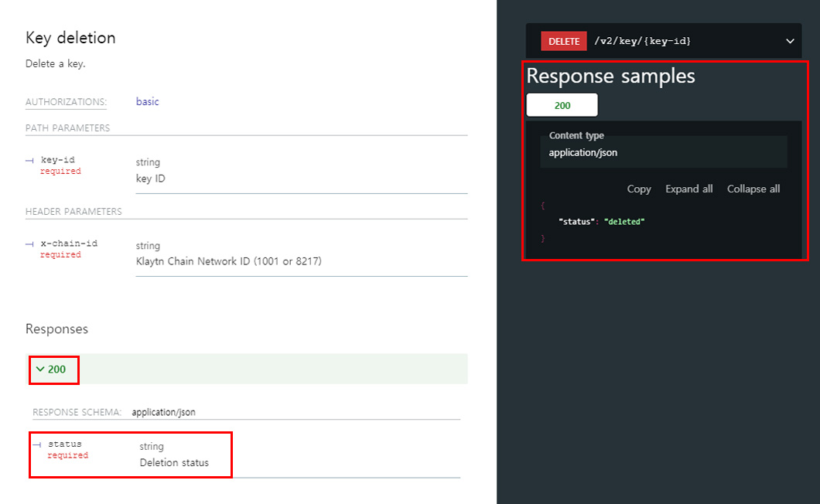Open the Content type application/json selector
The height and width of the screenshot is (504, 820).
[664, 152]
